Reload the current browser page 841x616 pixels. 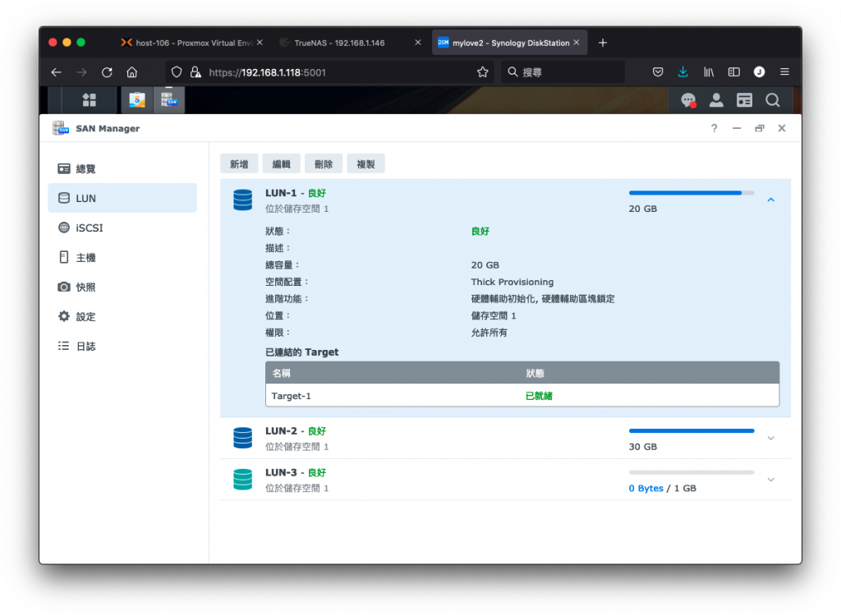click(107, 72)
